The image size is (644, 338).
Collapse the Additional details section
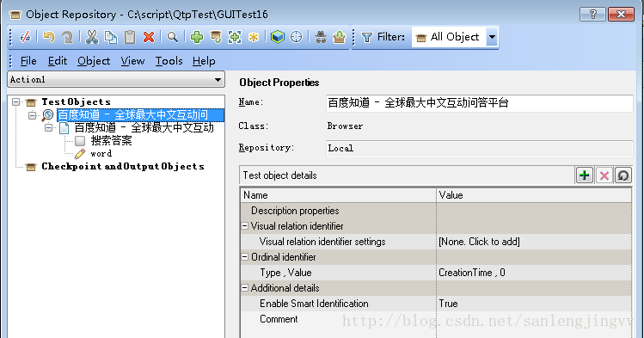pyautogui.click(x=245, y=288)
